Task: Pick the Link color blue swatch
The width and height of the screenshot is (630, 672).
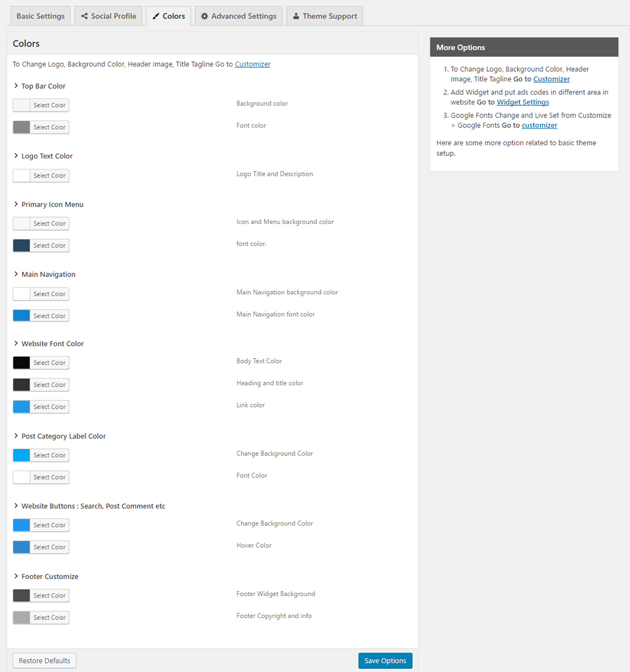Action: point(22,407)
